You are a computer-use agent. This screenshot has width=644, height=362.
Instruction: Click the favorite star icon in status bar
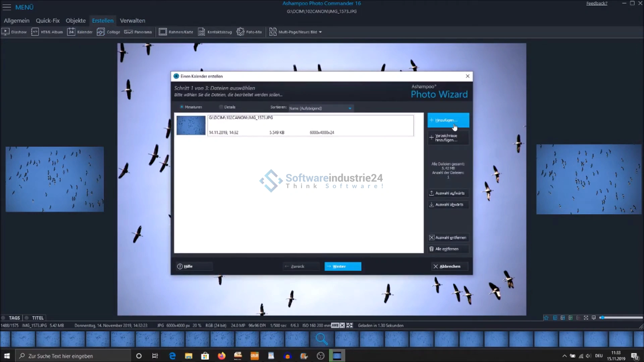(x=546, y=318)
